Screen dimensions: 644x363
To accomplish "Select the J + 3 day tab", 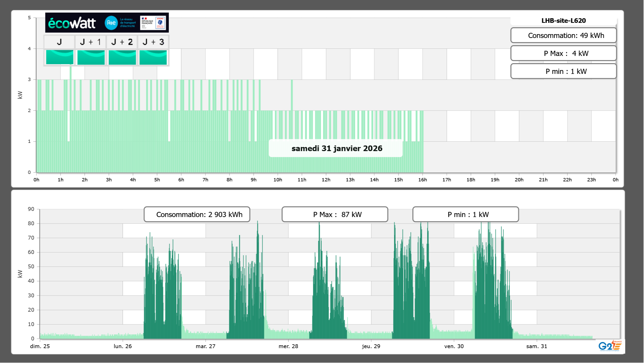I will (153, 42).
